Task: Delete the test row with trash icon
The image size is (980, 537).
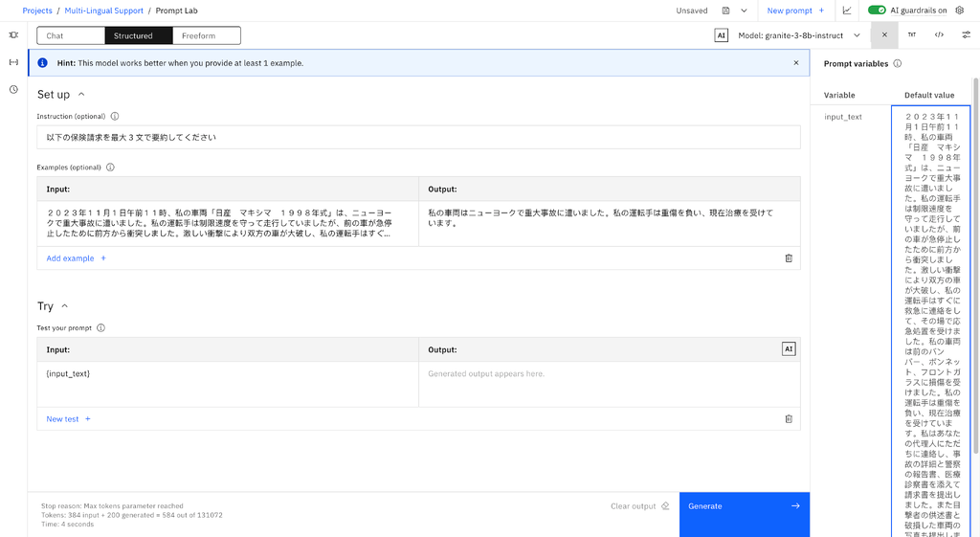Action: click(789, 419)
